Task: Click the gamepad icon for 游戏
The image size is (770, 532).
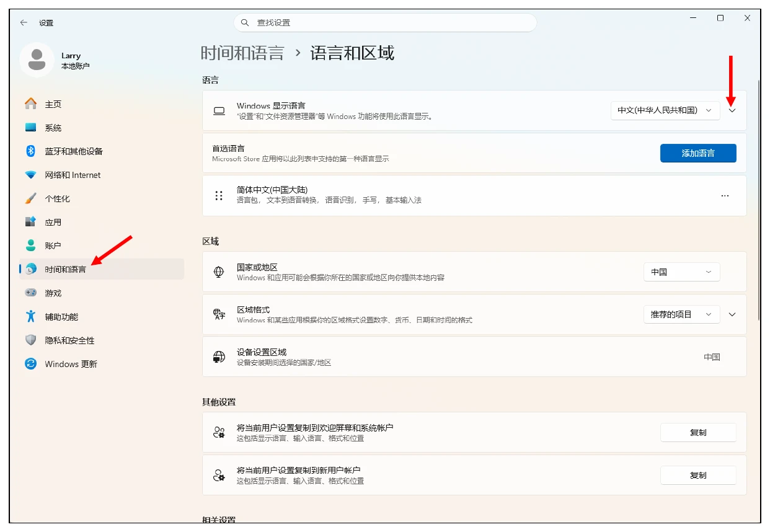Action: 30,293
